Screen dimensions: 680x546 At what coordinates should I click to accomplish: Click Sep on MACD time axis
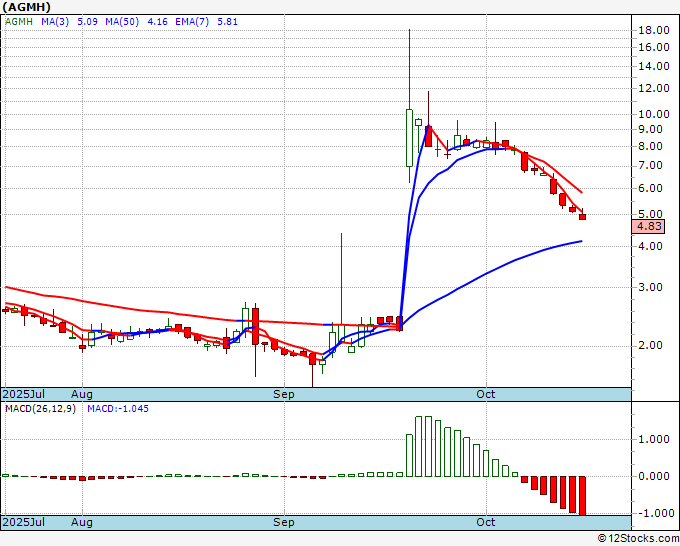284,523
